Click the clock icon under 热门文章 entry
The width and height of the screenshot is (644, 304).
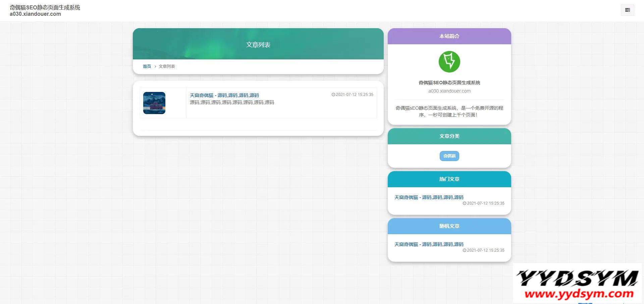coord(464,203)
